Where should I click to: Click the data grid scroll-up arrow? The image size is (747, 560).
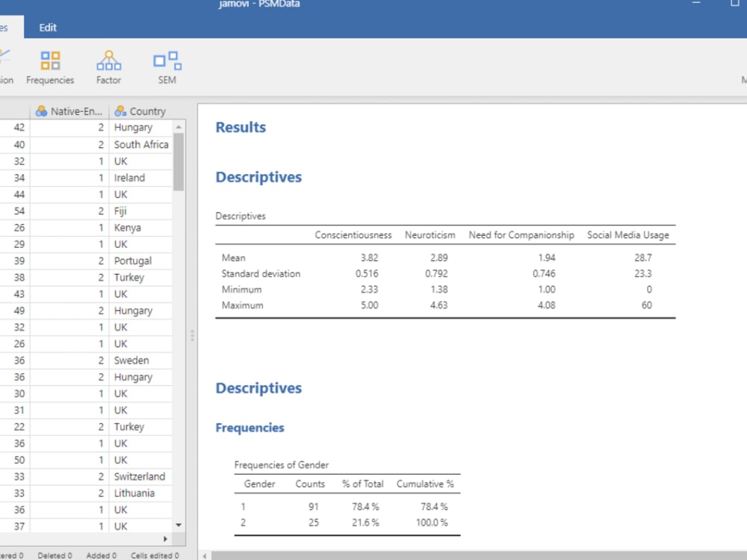click(x=179, y=127)
